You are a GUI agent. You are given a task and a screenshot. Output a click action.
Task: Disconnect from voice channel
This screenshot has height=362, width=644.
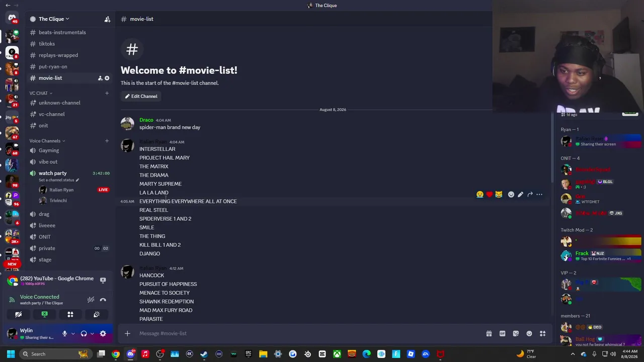[x=103, y=300]
